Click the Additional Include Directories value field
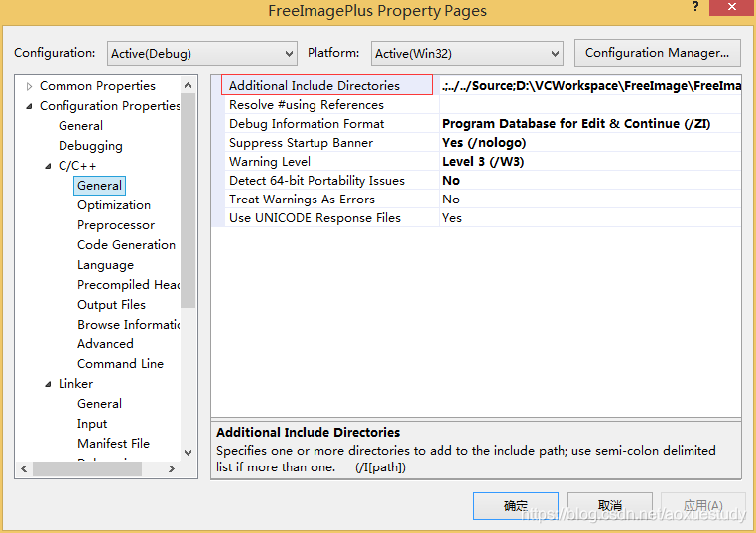This screenshot has height=533, width=756. point(590,86)
